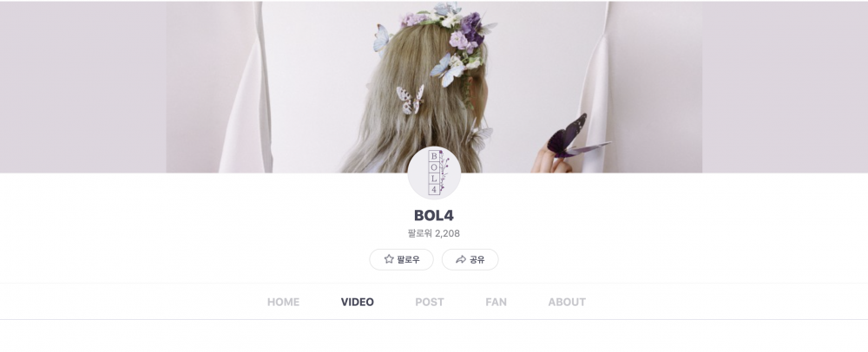The width and height of the screenshot is (868, 352).
Task: Click the dark purple butterfly on the banner
Action: 575,137
